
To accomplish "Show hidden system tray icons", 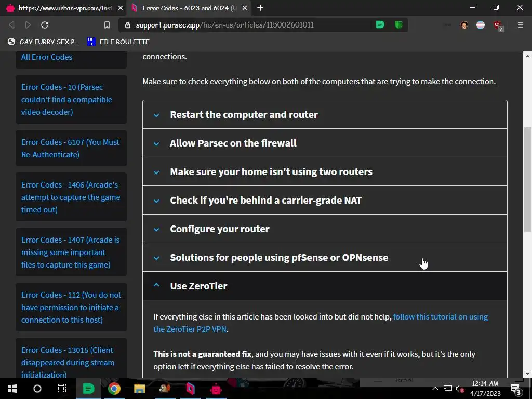I will (x=435, y=389).
